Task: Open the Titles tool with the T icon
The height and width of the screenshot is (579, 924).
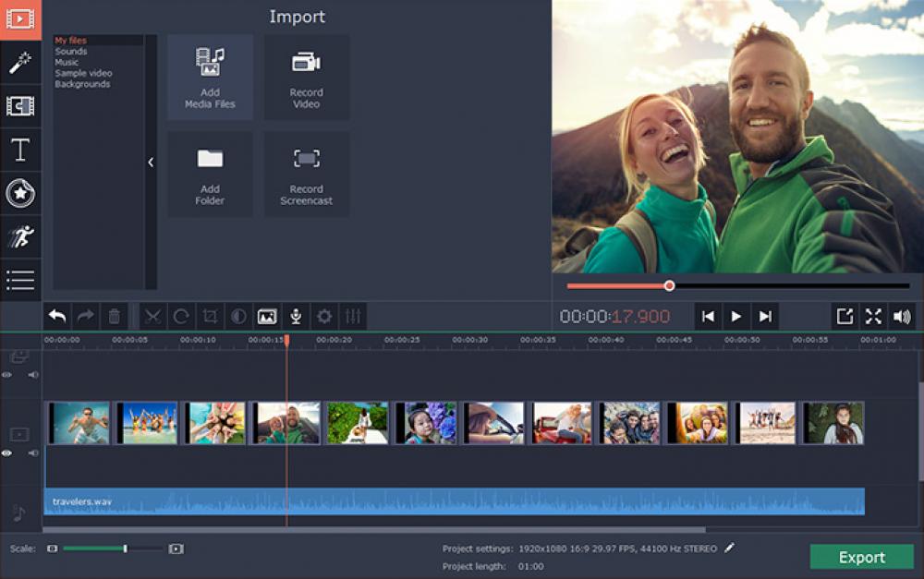Action: 20,151
